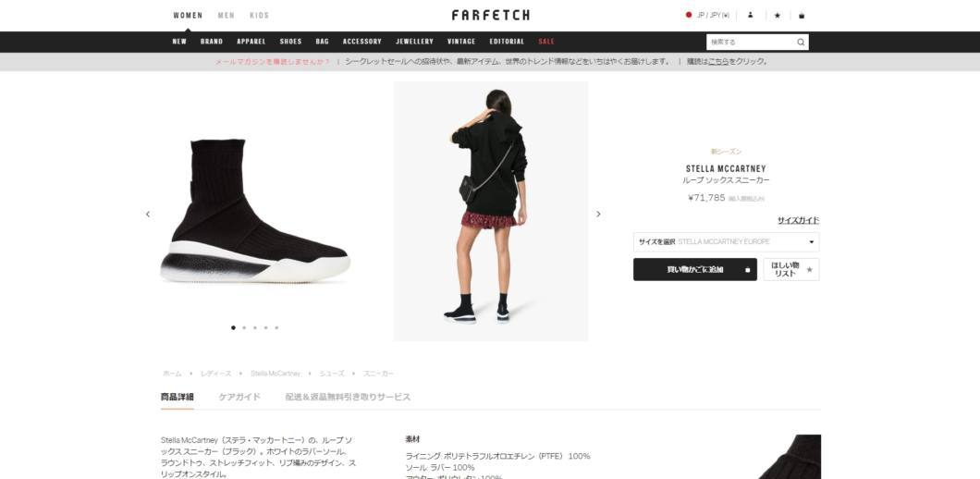Open the JP / JPY currency selector
The image size is (980, 479).
coord(713,15)
